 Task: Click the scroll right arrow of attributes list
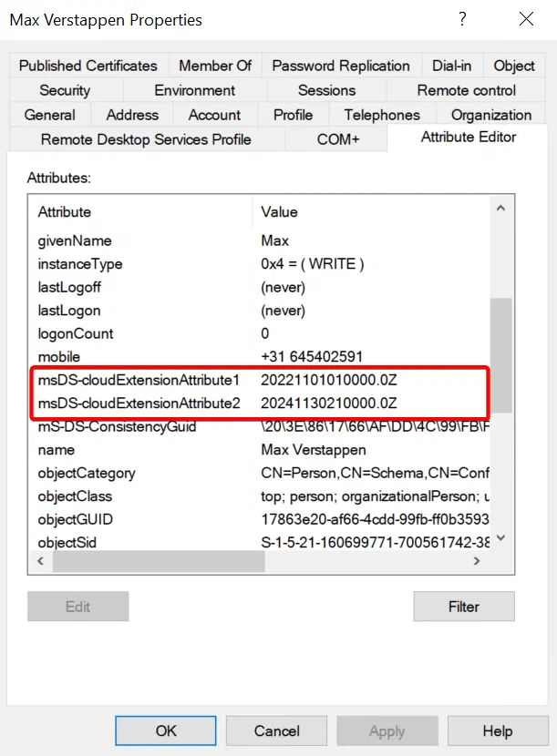click(x=477, y=561)
